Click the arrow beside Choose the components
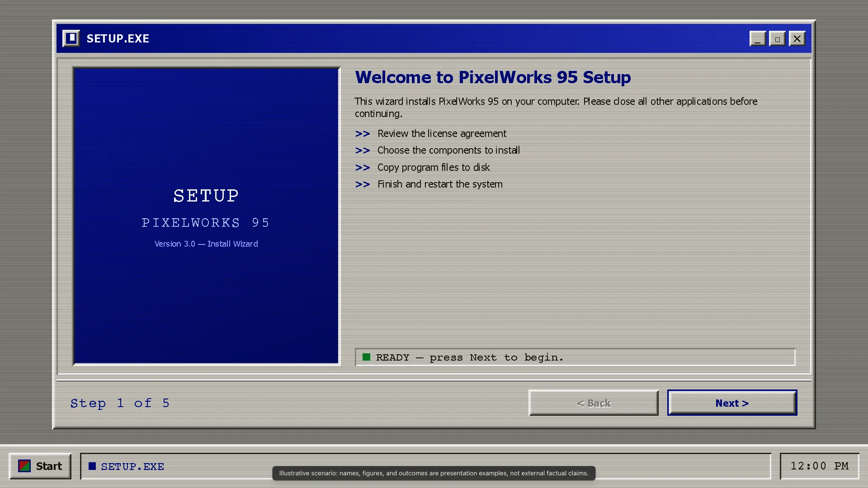This screenshot has height=488, width=868. pyautogui.click(x=363, y=150)
